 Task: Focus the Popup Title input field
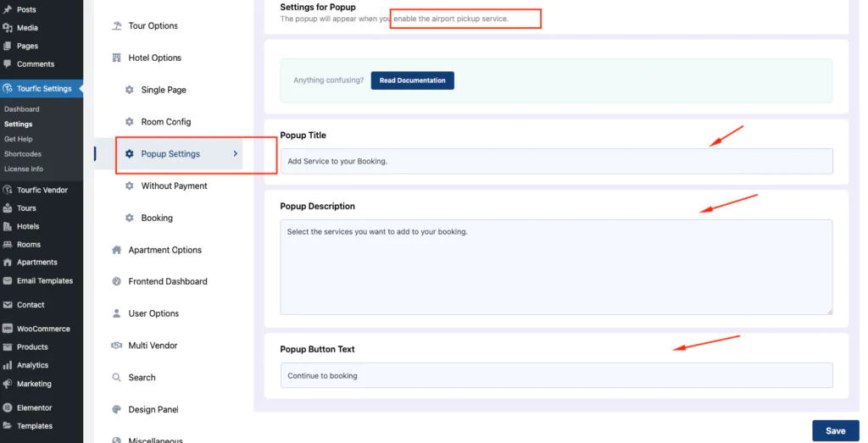556,161
